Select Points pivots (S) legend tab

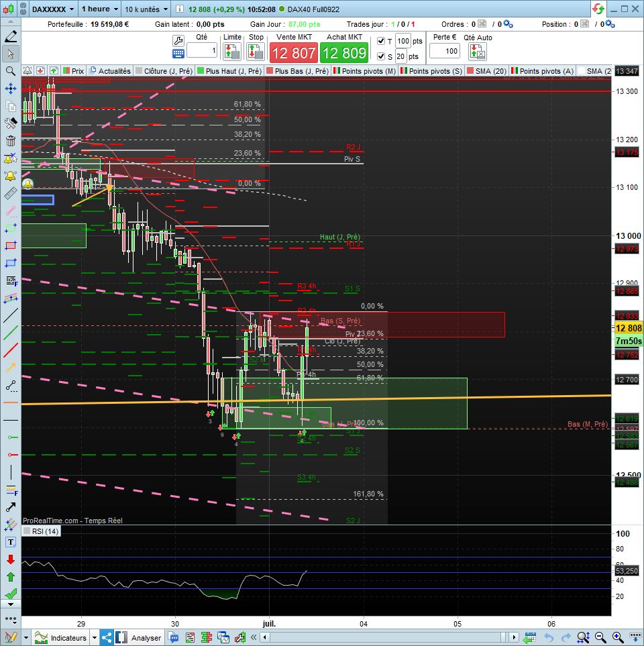coord(431,71)
